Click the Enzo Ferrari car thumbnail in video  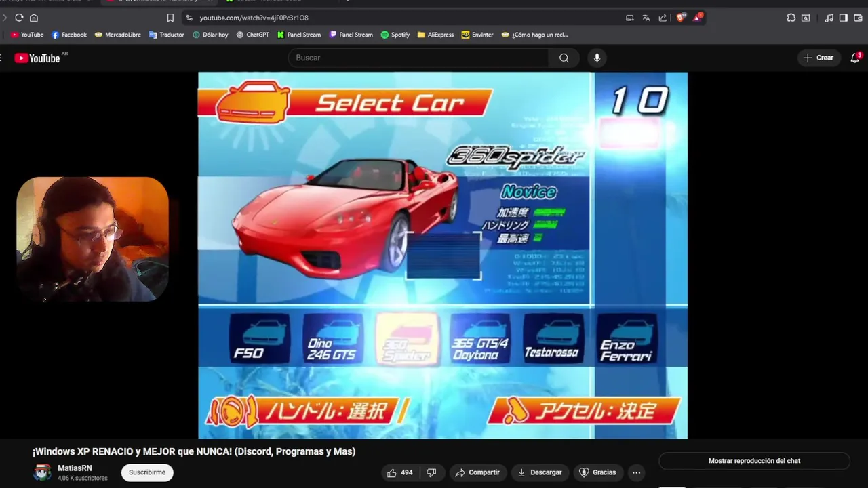[x=626, y=339]
